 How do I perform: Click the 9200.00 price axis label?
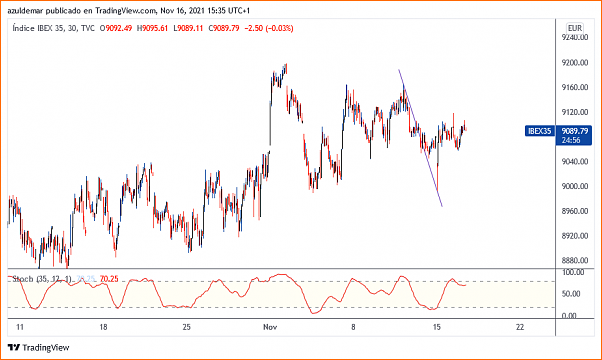[x=575, y=63]
